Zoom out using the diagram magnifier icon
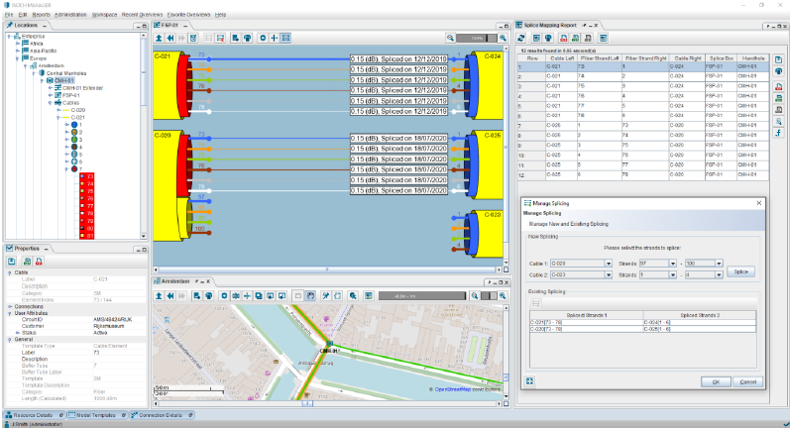Image resolution: width=790 pixels, height=428 pixels. (452, 37)
